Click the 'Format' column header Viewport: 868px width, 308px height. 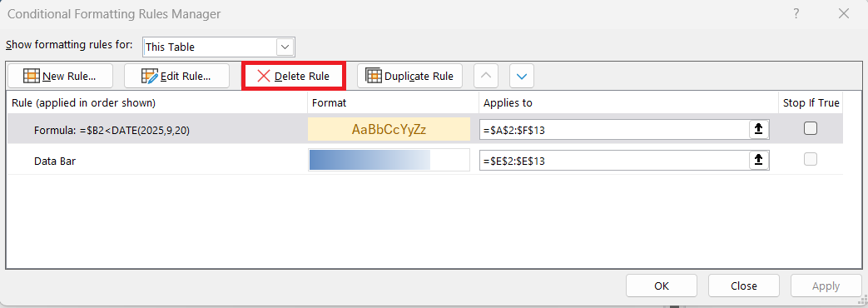pos(329,102)
